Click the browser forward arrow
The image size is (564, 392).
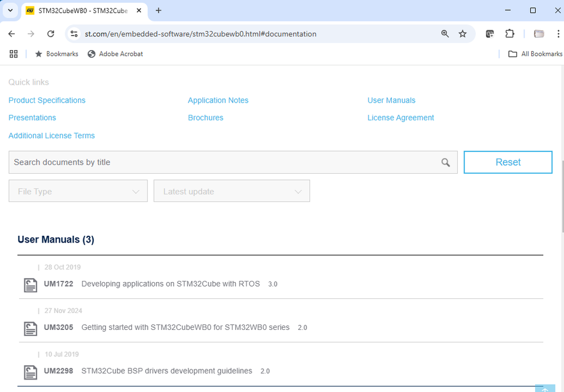[31, 34]
